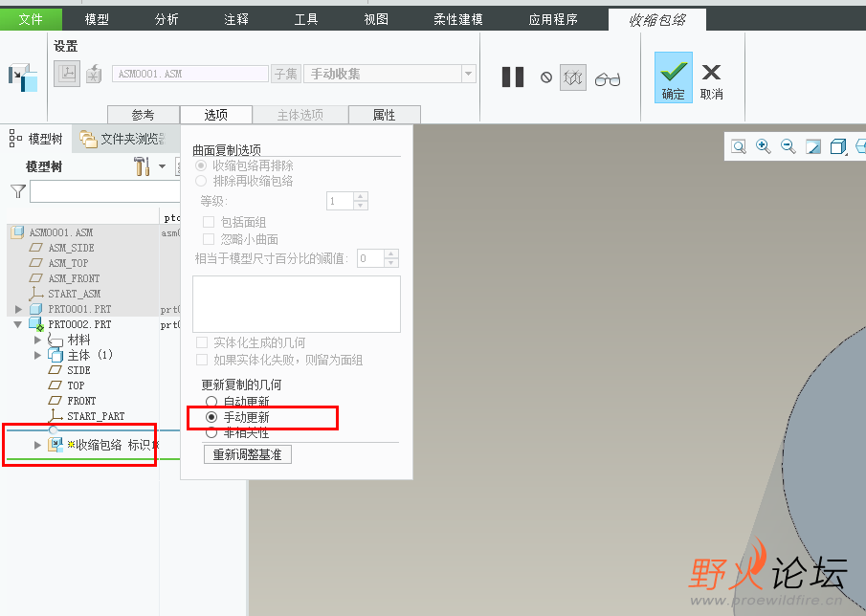Click the coordinate-system settings icon
This screenshot has width=866, height=616.
coord(67,74)
